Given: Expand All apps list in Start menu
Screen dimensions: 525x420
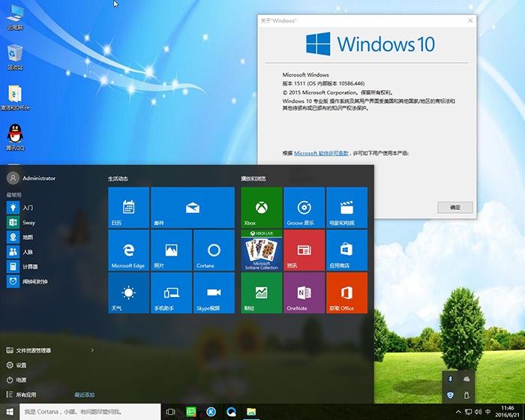Looking at the screenshot, I should 26,394.
